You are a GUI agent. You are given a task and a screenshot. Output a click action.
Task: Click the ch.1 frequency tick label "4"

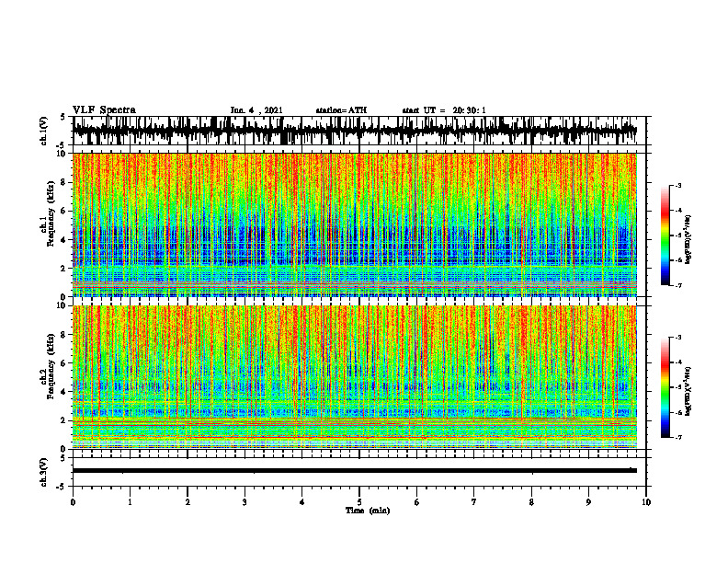(x=64, y=240)
